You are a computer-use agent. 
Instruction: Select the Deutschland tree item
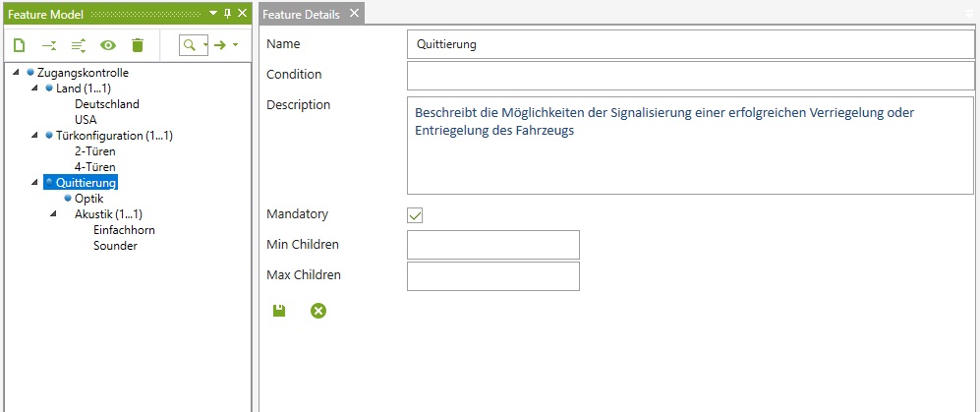click(106, 104)
